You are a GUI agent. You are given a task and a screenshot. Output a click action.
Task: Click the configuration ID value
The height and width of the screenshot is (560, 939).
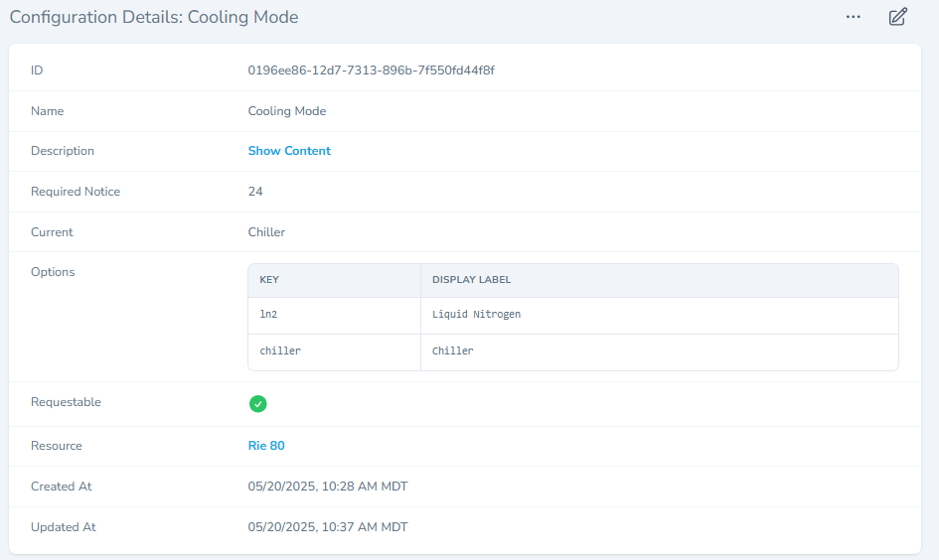tap(371, 70)
